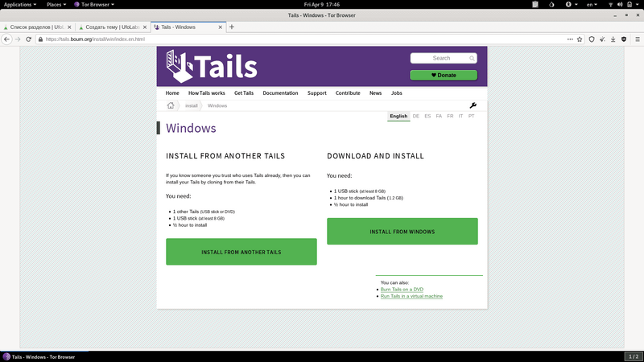Close the Список разделов tab
This screenshot has width=644, height=362.
click(x=69, y=27)
